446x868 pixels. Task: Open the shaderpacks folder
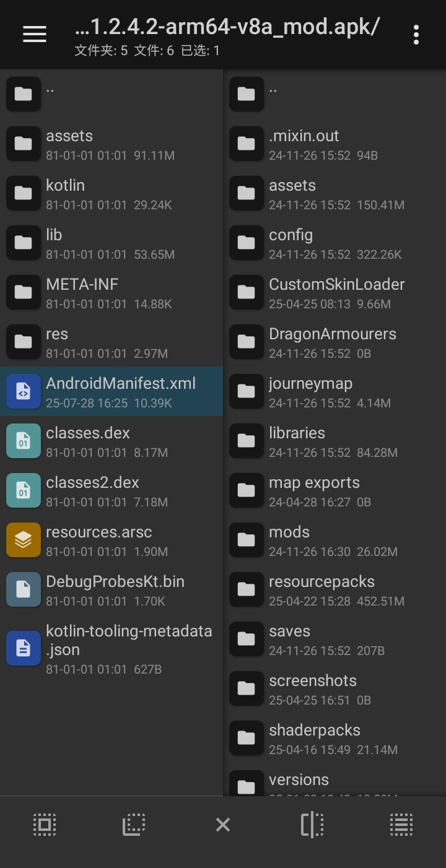[334, 738]
